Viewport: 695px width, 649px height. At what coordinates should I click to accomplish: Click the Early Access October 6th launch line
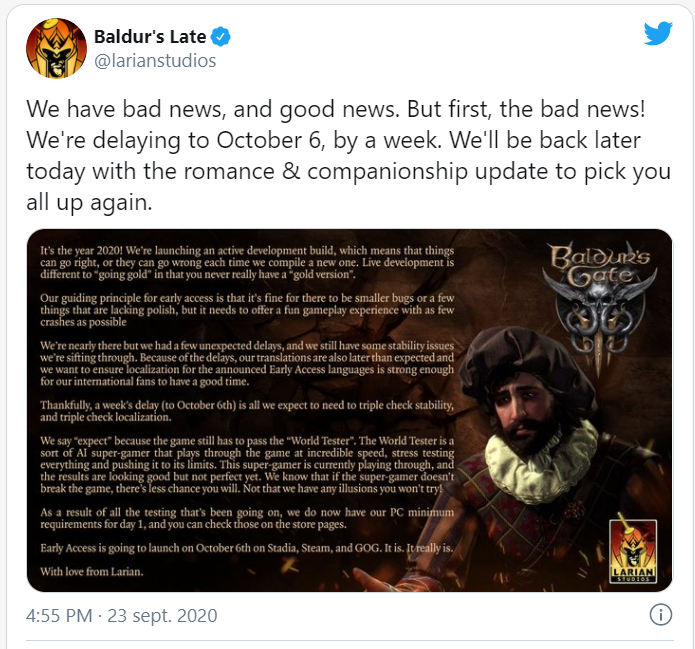coord(246,548)
